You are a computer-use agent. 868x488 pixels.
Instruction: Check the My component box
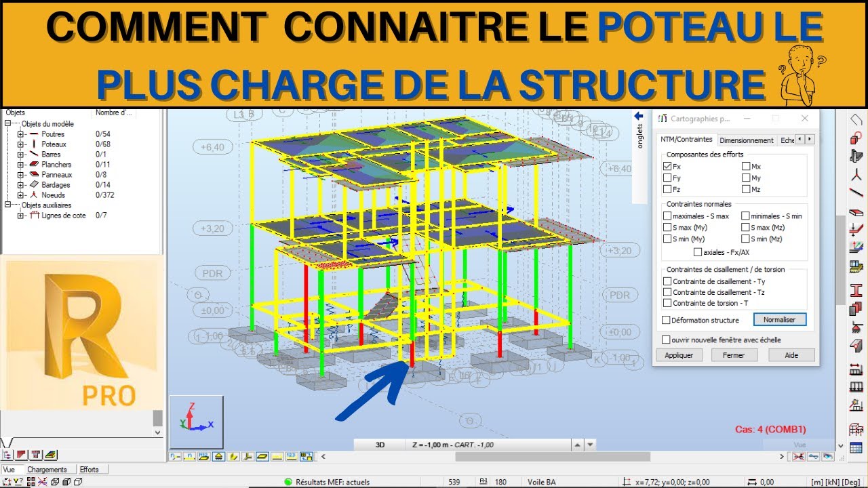pos(746,178)
